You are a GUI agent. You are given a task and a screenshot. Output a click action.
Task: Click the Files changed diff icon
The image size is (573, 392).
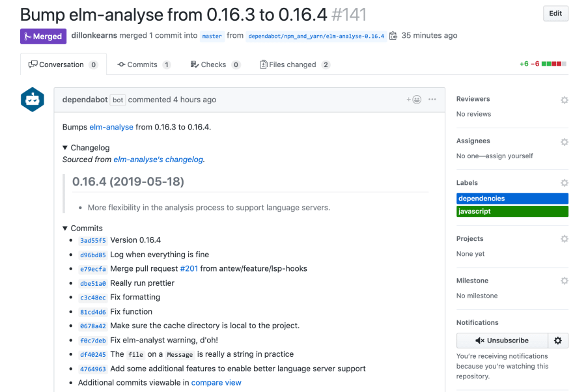(264, 64)
